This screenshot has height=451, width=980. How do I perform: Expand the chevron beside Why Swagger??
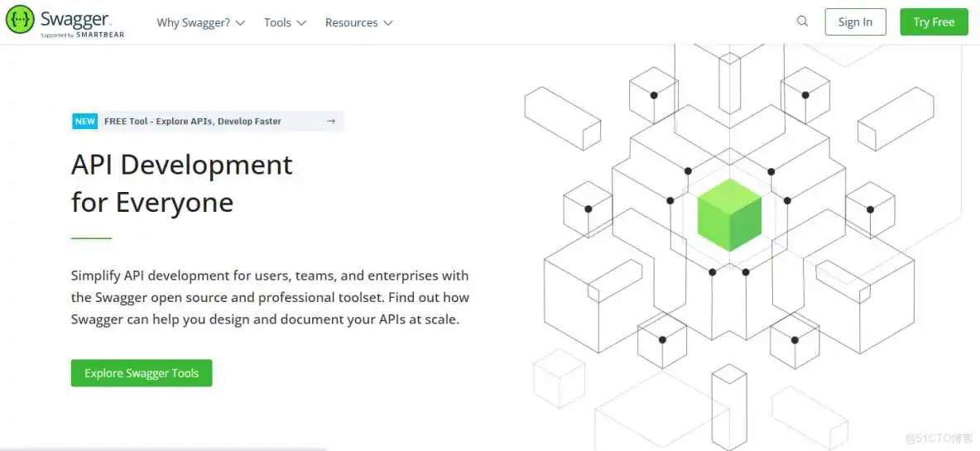point(241,23)
